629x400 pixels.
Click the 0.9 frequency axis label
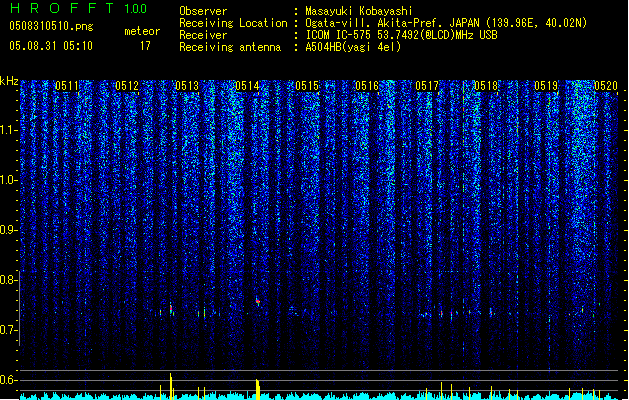pos(9,230)
